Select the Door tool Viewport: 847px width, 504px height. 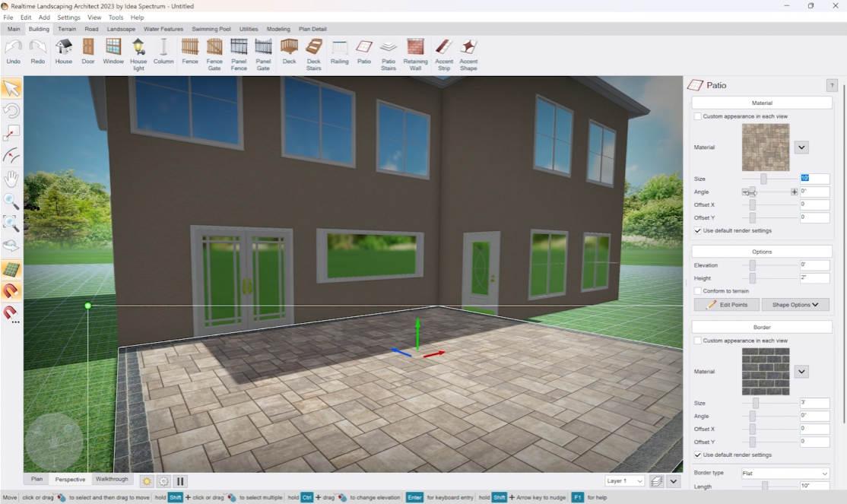[88, 52]
